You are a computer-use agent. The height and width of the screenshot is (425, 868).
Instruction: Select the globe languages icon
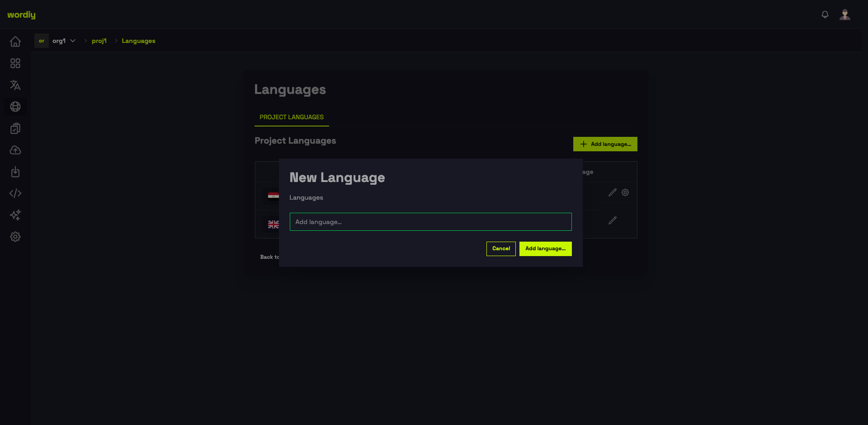point(15,107)
